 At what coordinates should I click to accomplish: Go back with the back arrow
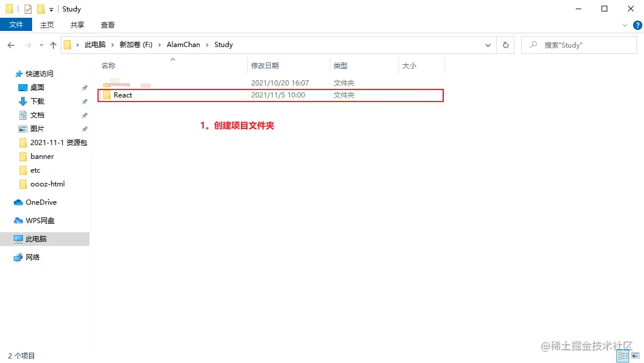[11, 45]
